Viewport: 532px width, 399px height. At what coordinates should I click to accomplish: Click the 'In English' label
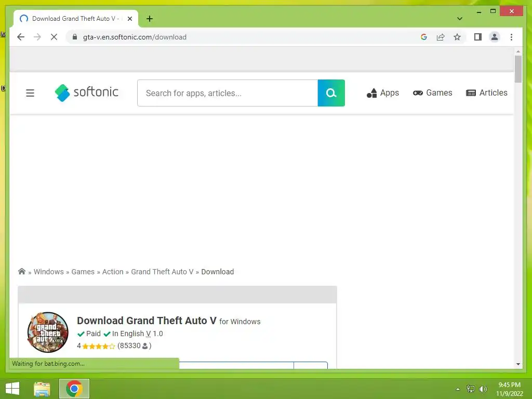click(128, 334)
